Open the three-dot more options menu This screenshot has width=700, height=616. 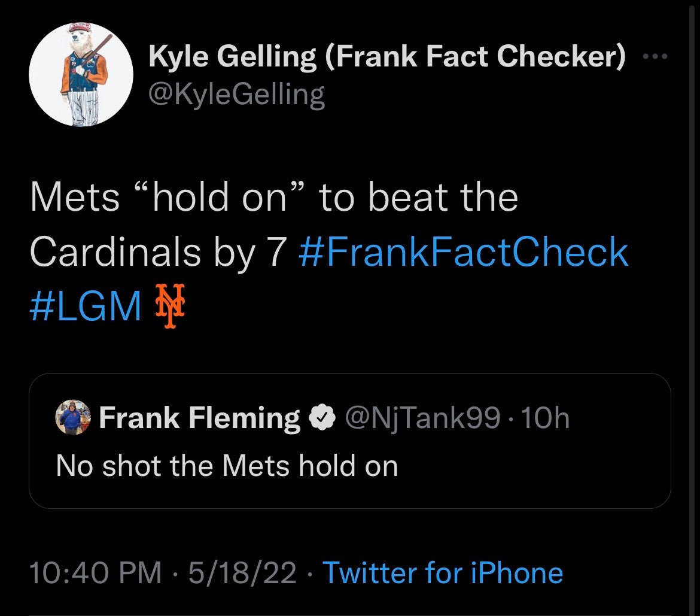(x=657, y=57)
